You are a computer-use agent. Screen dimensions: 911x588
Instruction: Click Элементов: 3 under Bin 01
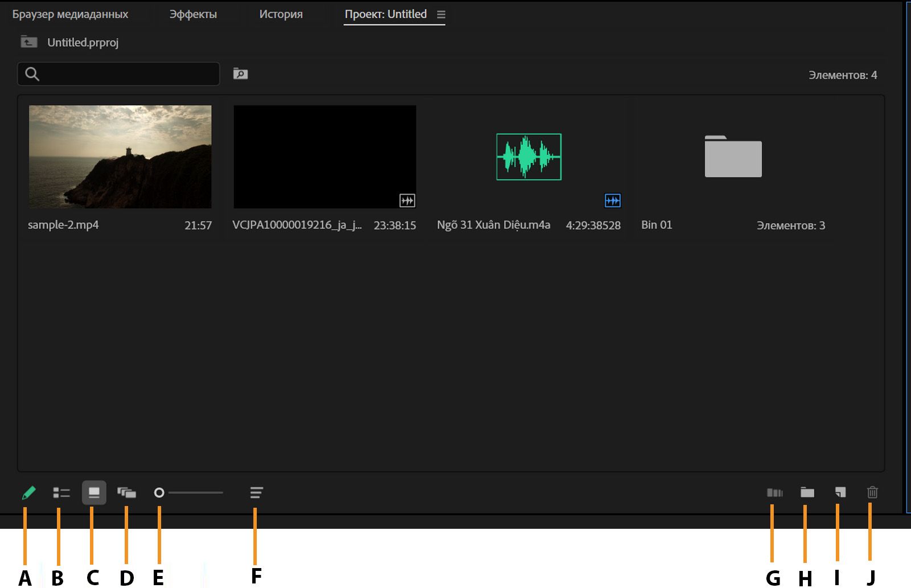click(x=791, y=225)
